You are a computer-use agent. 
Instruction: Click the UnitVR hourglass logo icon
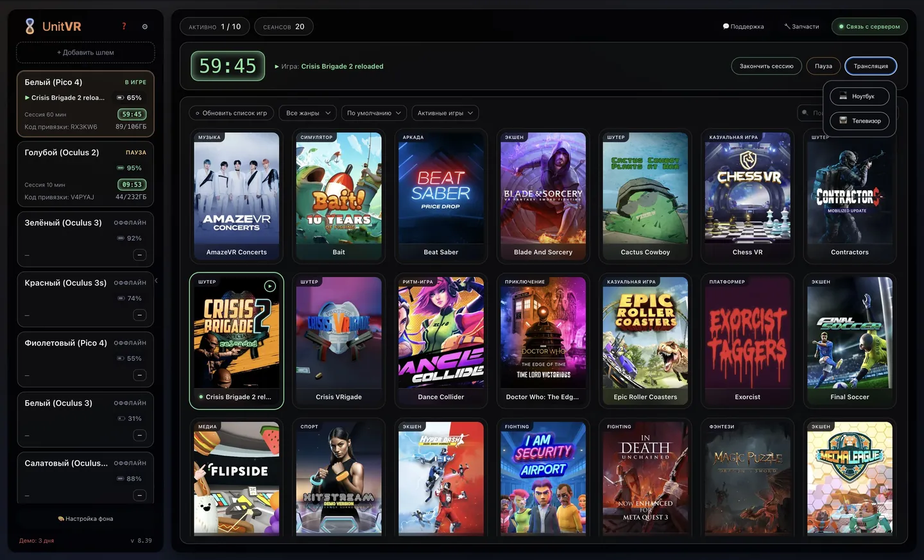[x=30, y=26]
